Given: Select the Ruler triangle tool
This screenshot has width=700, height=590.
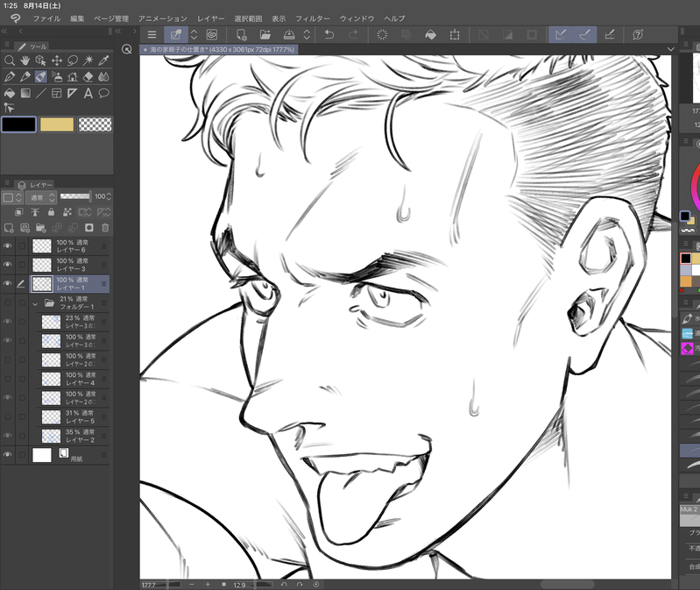Looking at the screenshot, I should coord(73,93).
